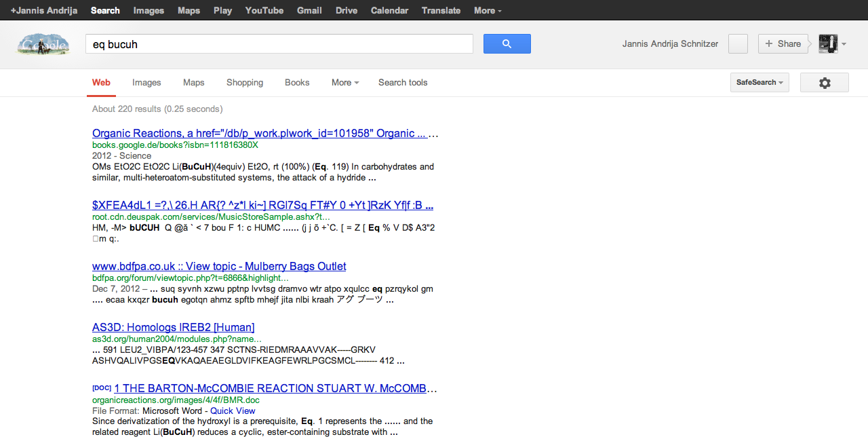This screenshot has width=868, height=439.
Task: Open the Barton-McCombie Reaction DOC result
Action: click(x=275, y=388)
